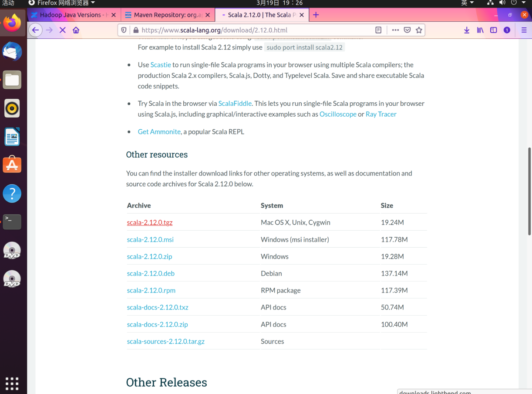This screenshot has width=532, height=394.
Task: Click the 'Other resources' heading
Action: click(157, 155)
